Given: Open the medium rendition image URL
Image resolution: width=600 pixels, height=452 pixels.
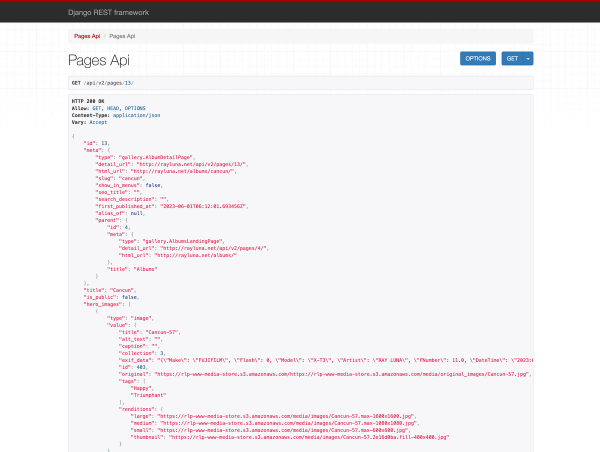Looking at the screenshot, I should point(289,423).
